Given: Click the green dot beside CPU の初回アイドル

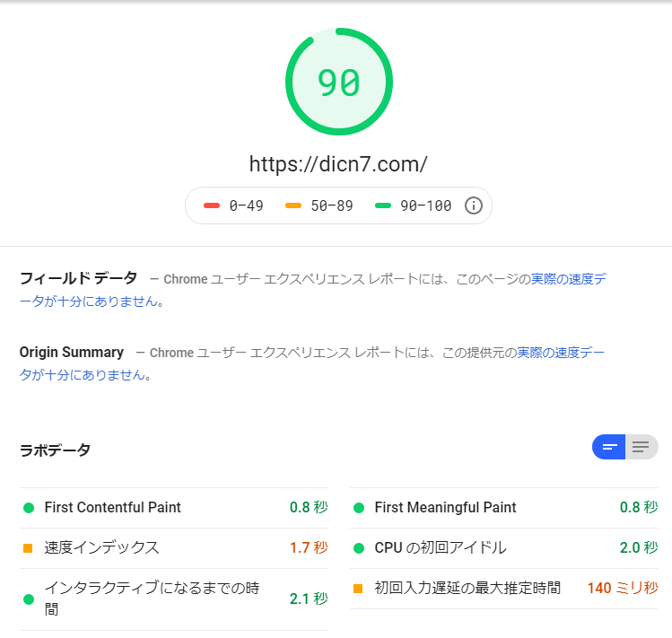Looking at the screenshot, I should click(x=359, y=547).
